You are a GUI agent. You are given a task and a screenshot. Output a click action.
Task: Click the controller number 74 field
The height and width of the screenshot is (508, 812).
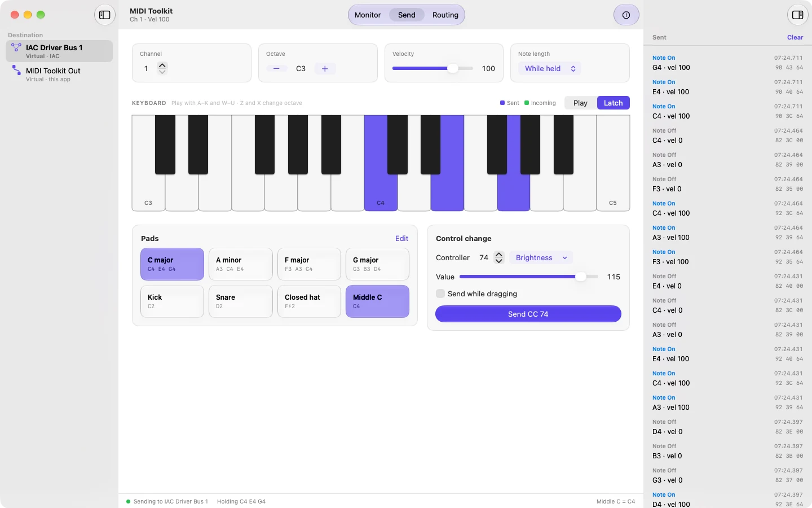click(484, 257)
